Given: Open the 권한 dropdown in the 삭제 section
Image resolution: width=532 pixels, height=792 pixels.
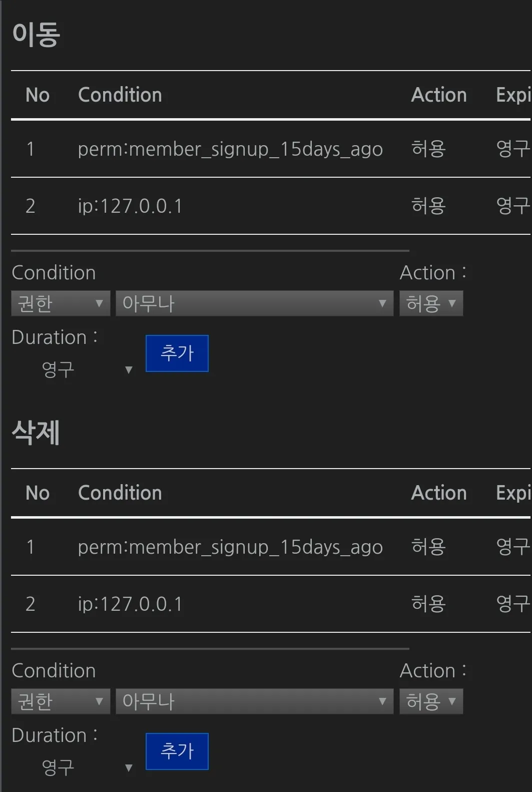Looking at the screenshot, I should [x=60, y=701].
